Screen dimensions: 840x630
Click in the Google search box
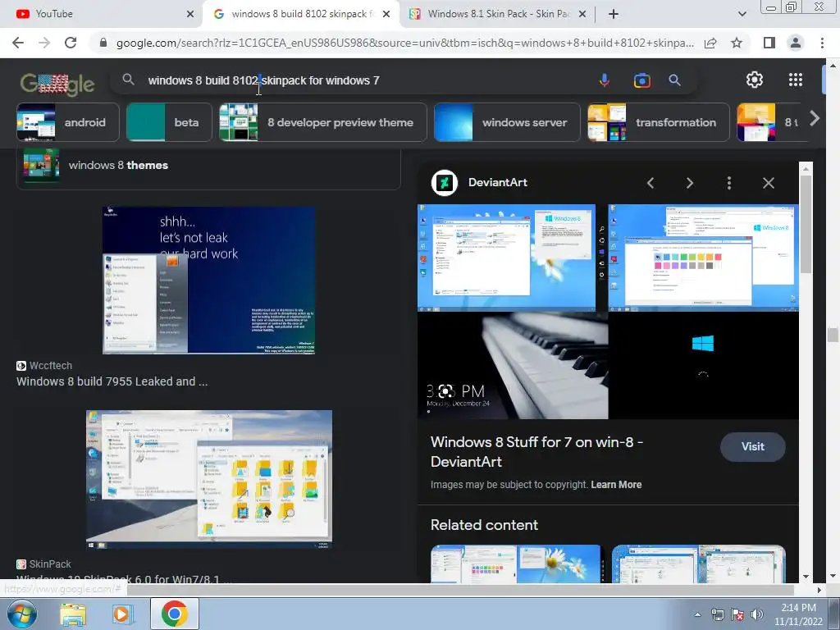pos(370,80)
